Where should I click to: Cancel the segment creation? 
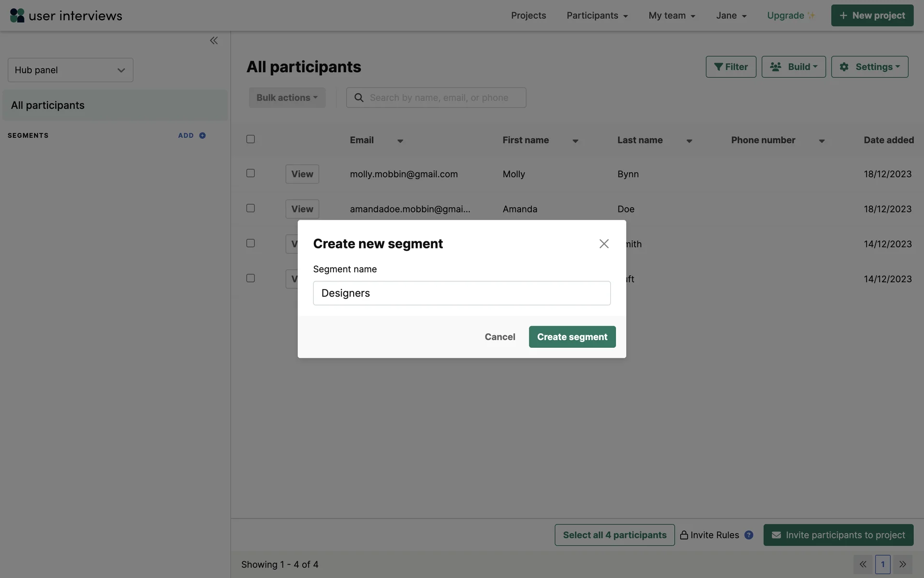coord(500,337)
